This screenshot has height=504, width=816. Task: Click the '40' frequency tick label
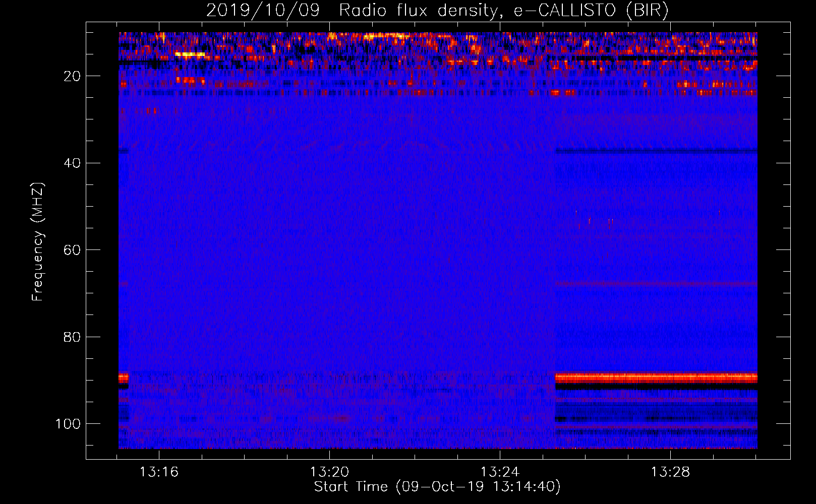[72, 163]
